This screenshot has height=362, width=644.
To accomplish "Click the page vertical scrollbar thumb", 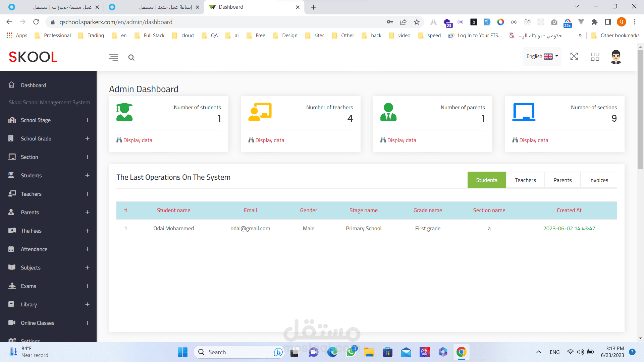I will [640, 109].
